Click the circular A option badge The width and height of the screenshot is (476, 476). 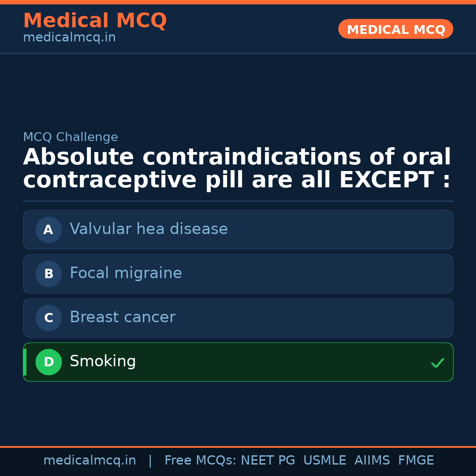pos(48,230)
